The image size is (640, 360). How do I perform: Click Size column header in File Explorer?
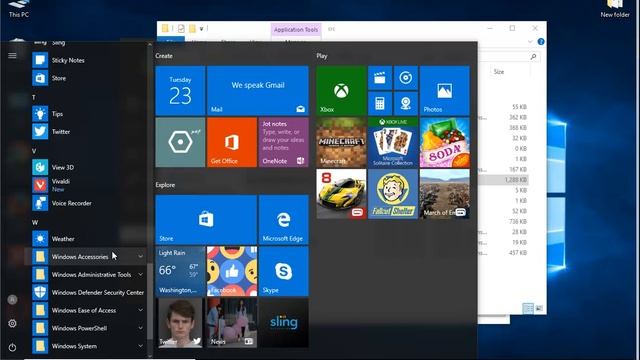coord(499,71)
